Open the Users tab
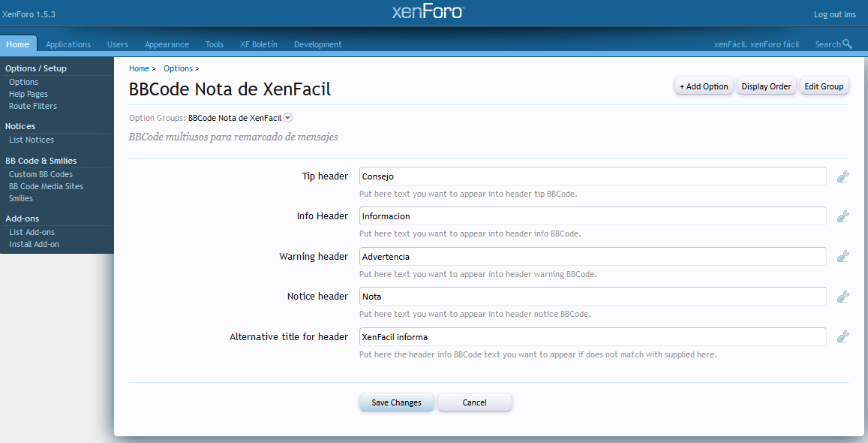This screenshot has width=868, height=443. click(117, 44)
